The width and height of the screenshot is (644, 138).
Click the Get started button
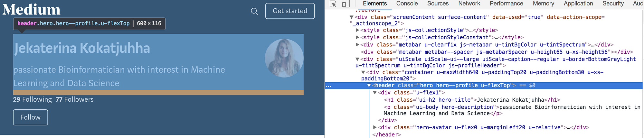click(x=290, y=11)
